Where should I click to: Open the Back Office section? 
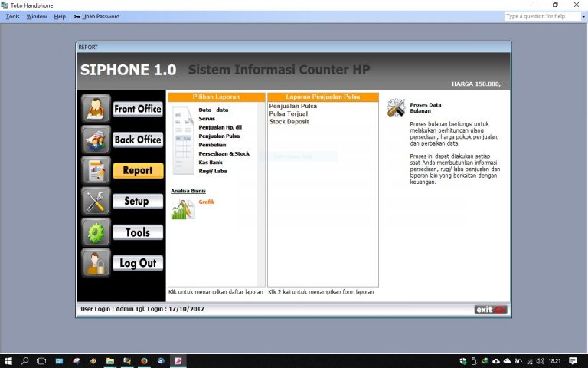click(x=138, y=140)
